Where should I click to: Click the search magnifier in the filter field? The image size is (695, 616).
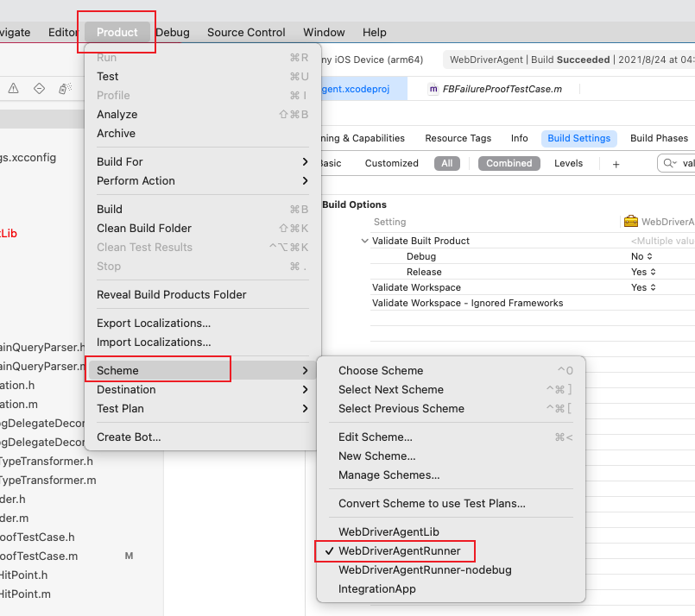coord(669,163)
